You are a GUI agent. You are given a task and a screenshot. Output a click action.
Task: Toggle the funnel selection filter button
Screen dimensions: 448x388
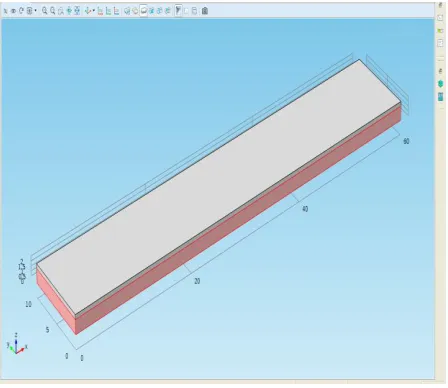tap(178, 11)
